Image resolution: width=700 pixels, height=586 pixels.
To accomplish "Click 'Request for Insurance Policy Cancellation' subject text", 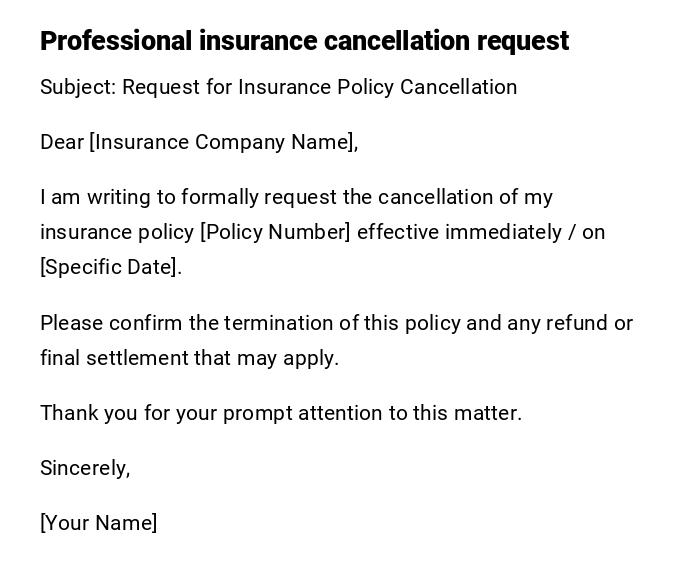I will [x=320, y=87].
